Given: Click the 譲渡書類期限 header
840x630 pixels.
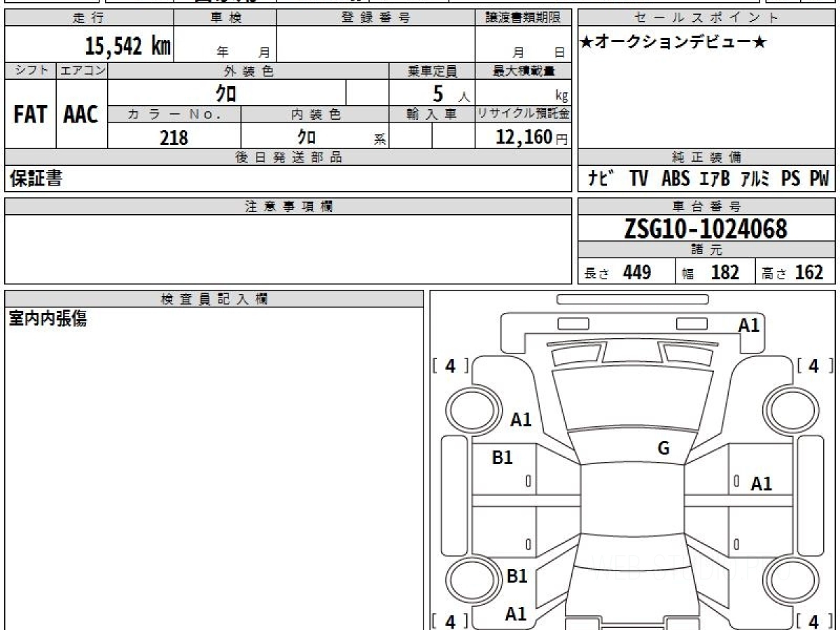Looking at the screenshot, I should (524, 18).
